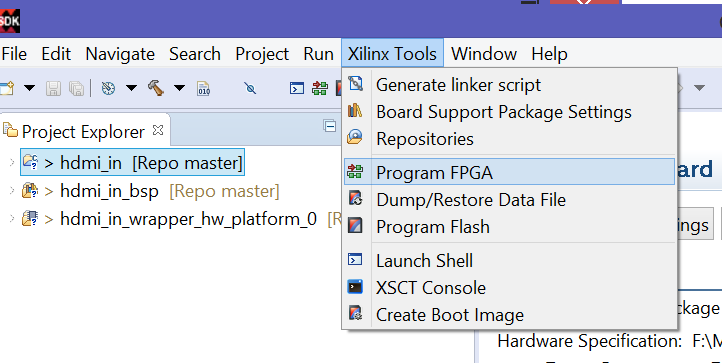Click the Create Boot Image icon

[x=355, y=314]
